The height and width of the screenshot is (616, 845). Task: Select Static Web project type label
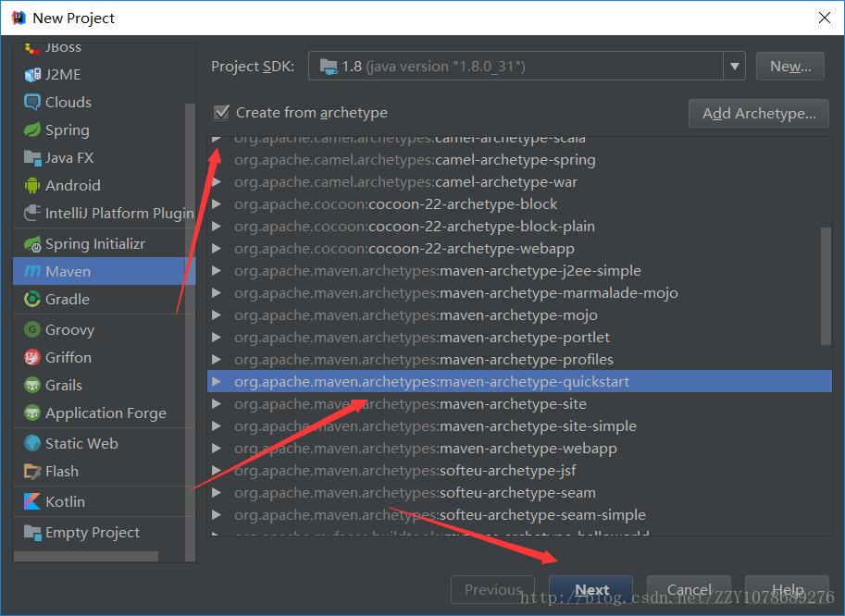(x=81, y=443)
